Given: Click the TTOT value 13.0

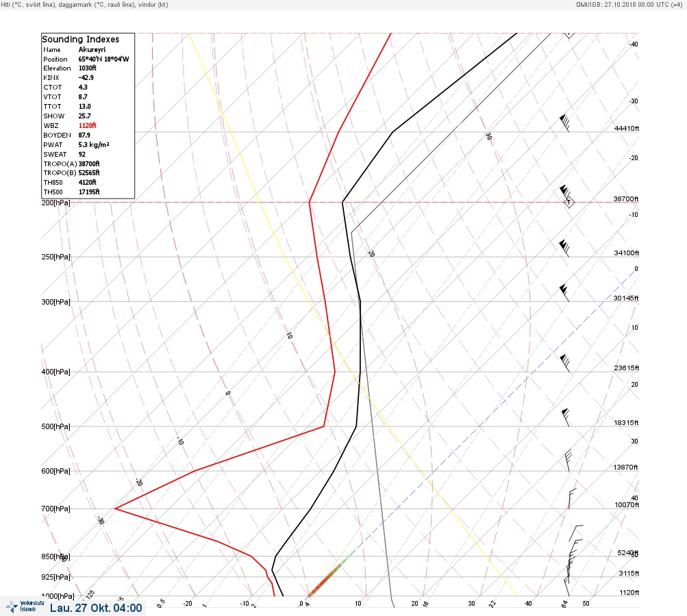Looking at the screenshot, I should click(x=84, y=106).
